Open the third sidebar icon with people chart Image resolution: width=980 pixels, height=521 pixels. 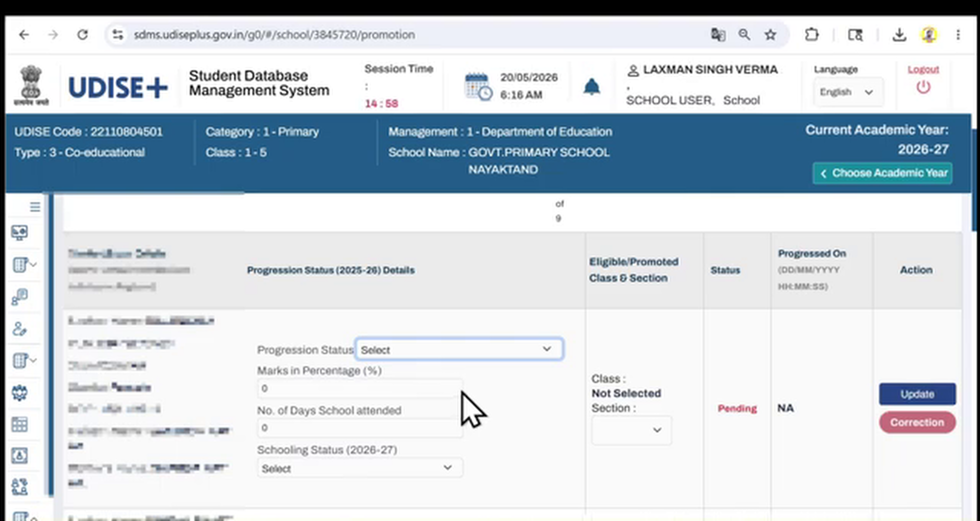pyautogui.click(x=19, y=297)
